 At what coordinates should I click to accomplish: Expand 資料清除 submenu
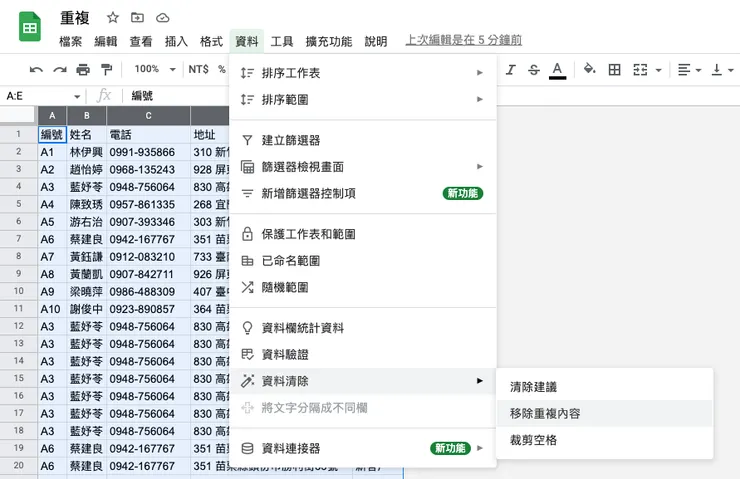point(362,381)
